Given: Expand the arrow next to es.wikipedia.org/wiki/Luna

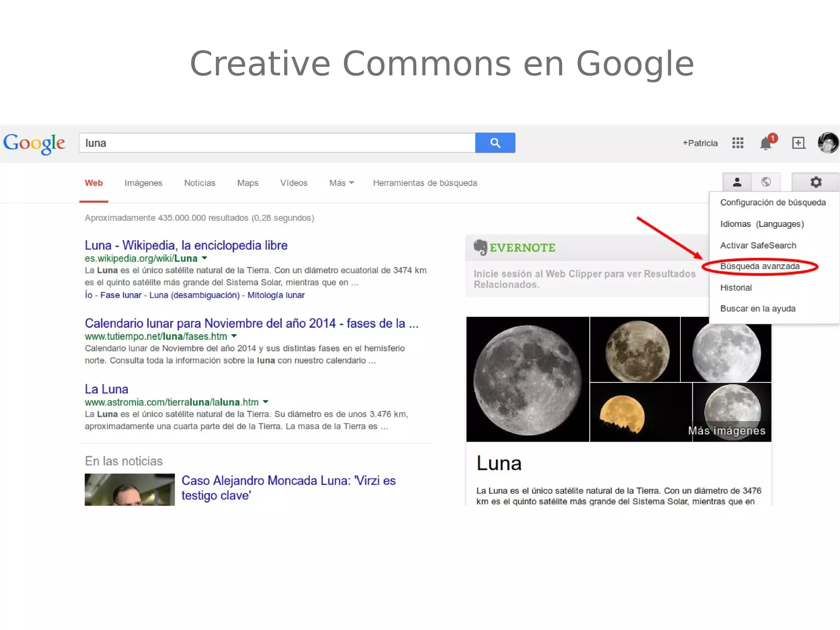Looking at the screenshot, I should [x=204, y=258].
